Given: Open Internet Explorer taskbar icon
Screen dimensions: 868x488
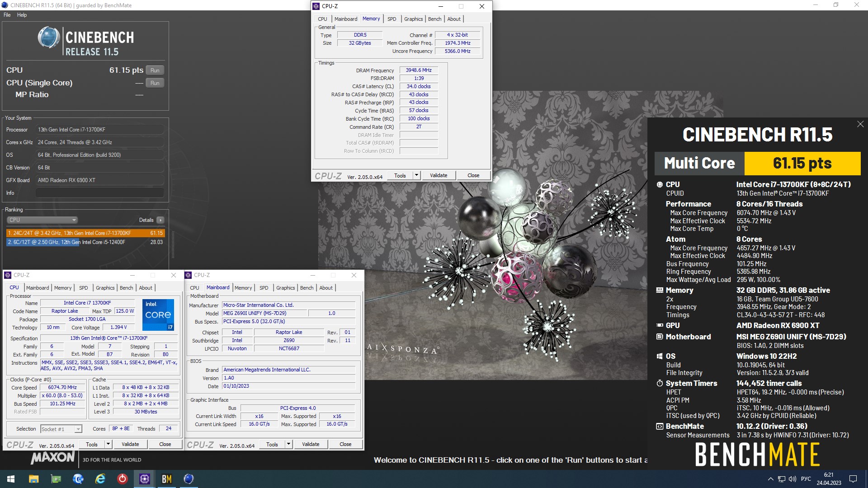Looking at the screenshot, I should (x=100, y=479).
